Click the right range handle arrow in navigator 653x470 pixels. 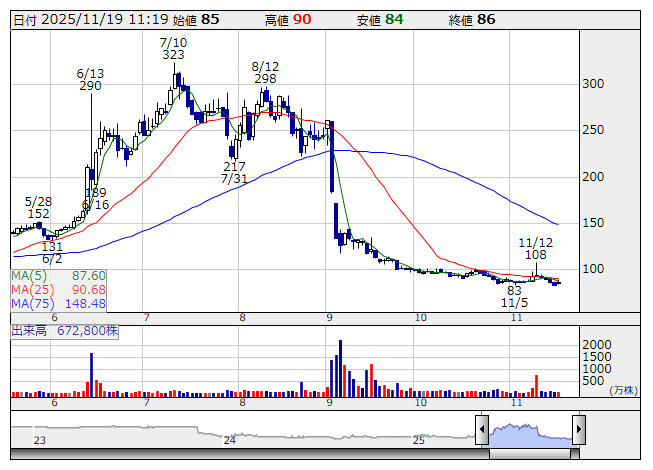(x=578, y=431)
